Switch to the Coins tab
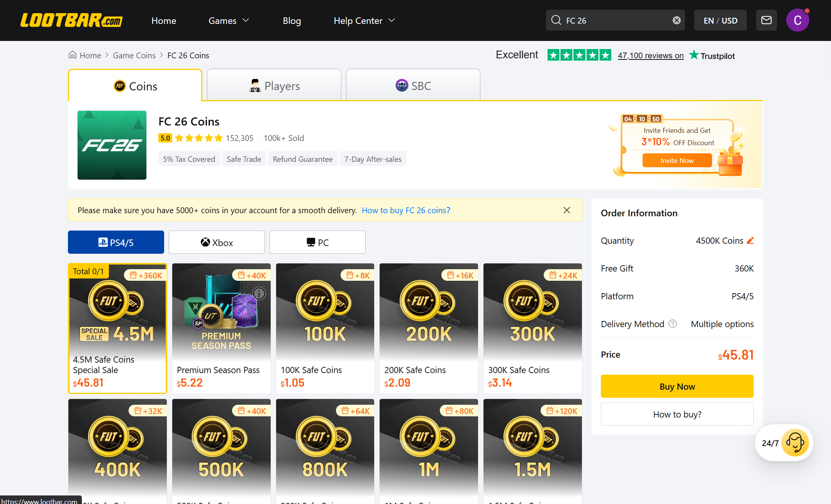 135,85
